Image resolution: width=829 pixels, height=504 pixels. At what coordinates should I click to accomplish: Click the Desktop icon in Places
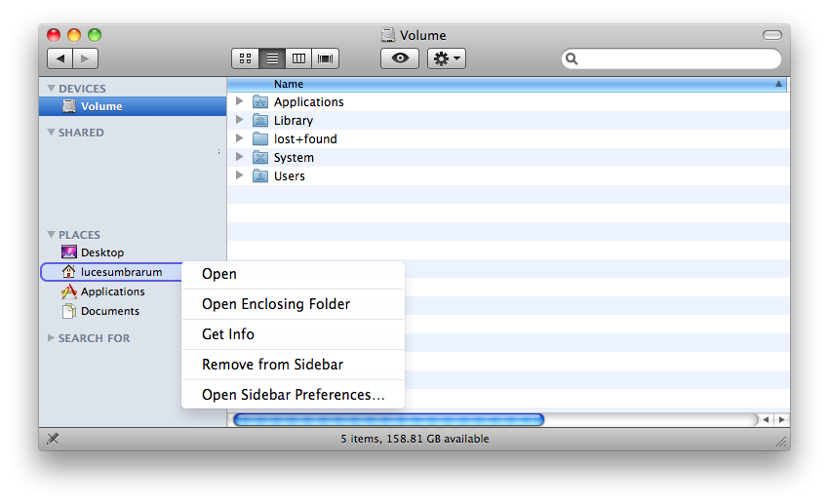pyautogui.click(x=68, y=252)
